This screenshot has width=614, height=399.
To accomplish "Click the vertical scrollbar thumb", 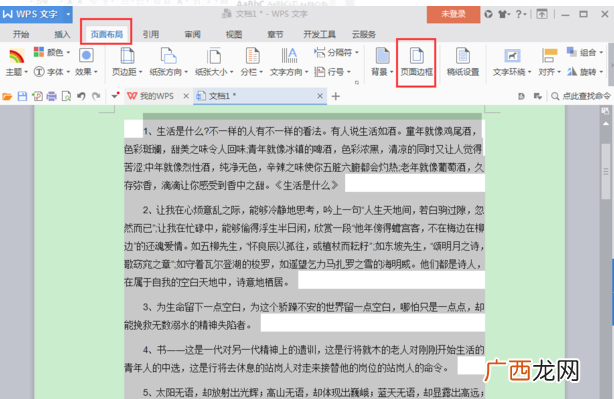I will click(x=606, y=172).
